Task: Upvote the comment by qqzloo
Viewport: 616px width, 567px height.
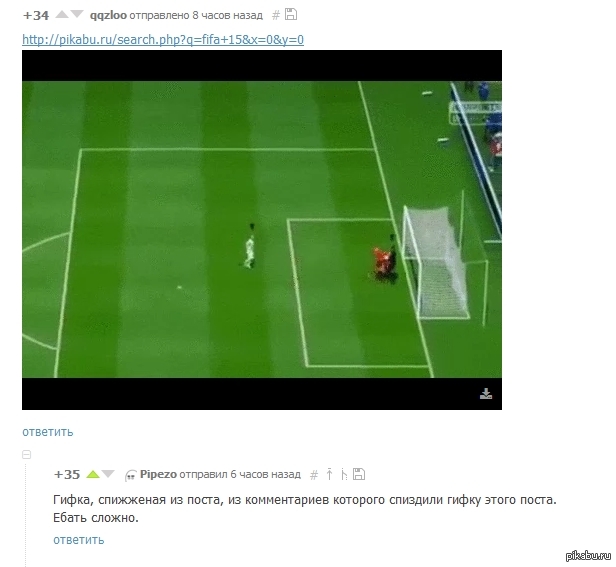Action: [x=62, y=15]
